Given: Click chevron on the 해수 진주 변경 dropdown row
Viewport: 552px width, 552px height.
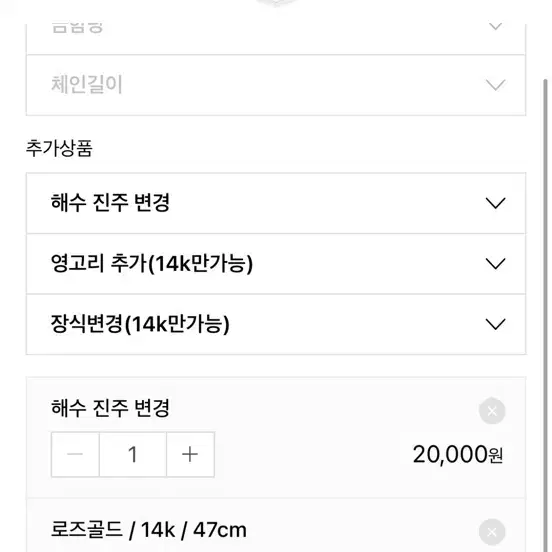Looking at the screenshot, I should 495,203.
